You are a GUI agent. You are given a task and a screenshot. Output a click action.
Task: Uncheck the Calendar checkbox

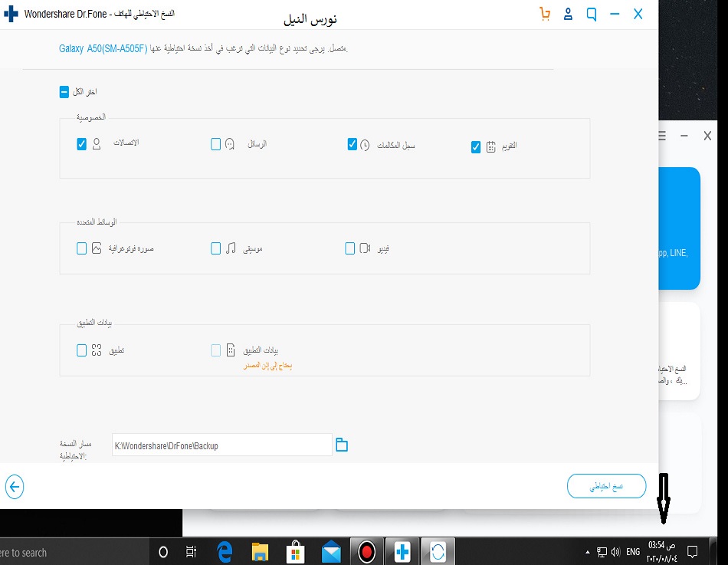(476, 147)
